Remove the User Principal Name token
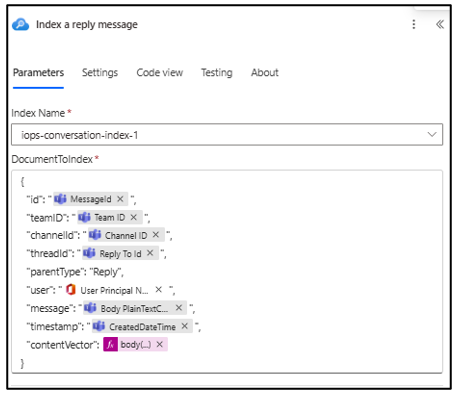The image size is (468, 394). point(159,290)
